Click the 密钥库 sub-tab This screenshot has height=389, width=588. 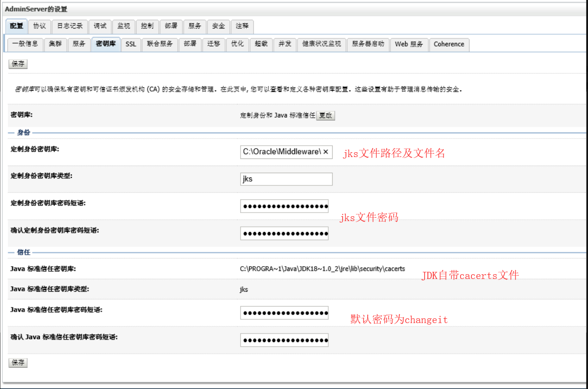point(106,44)
